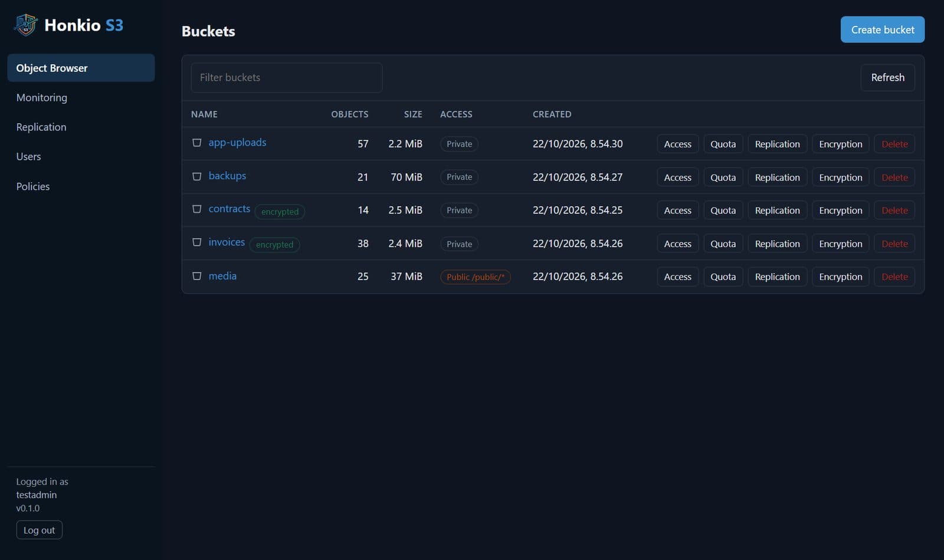Image resolution: width=944 pixels, height=560 pixels.
Task: Open Encryption settings for invoices
Action: (841, 243)
